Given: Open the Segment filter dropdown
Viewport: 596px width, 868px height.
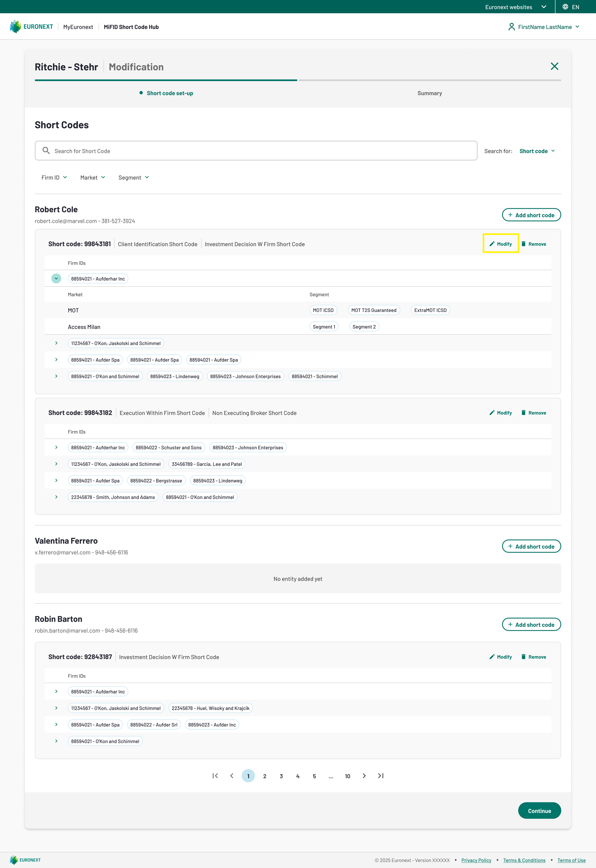Looking at the screenshot, I should 133,178.
